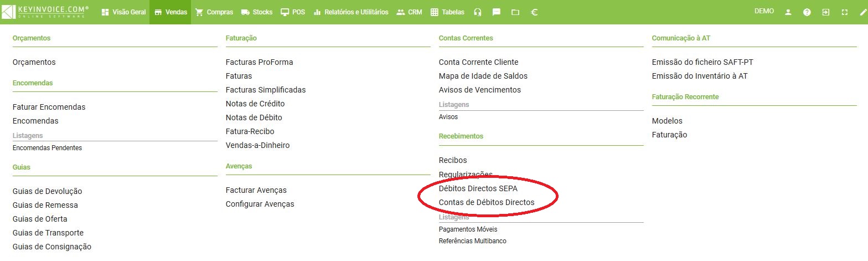The height and width of the screenshot is (261, 868).
Task: Open Orçamentos link under Orçamentos
Action: pos(34,63)
